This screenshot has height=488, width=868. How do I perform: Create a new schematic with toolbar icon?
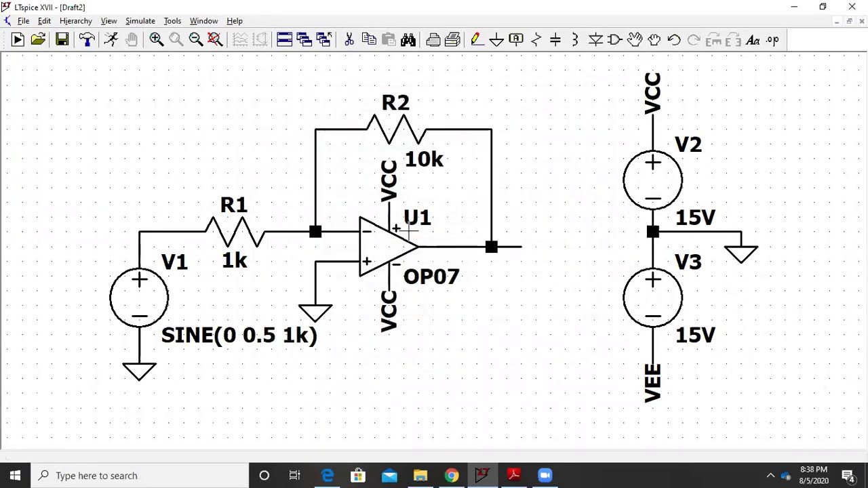pos(18,40)
